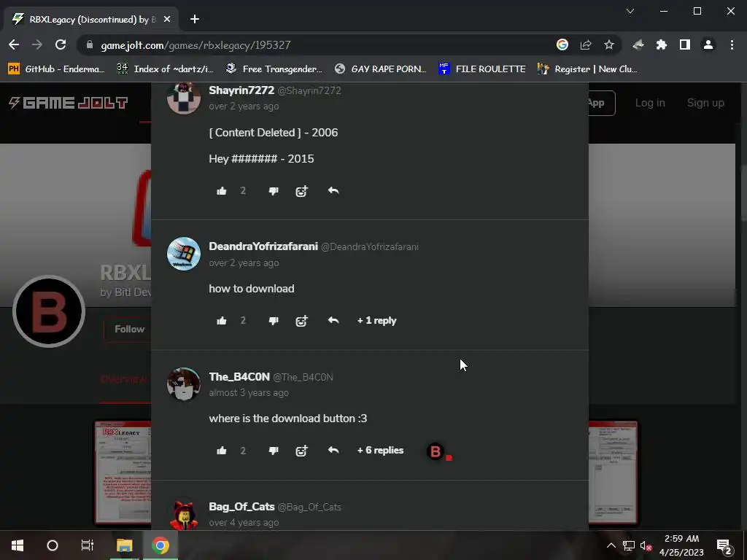Image resolution: width=747 pixels, height=560 pixels.
Task: Open Task View on the taskbar
Action: [x=88, y=545]
